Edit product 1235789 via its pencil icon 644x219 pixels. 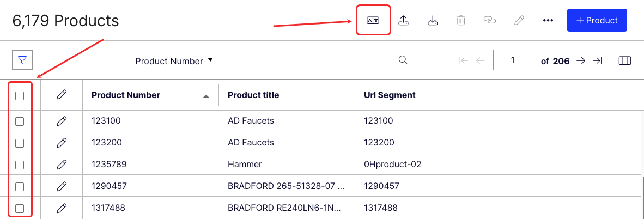[x=62, y=164]
